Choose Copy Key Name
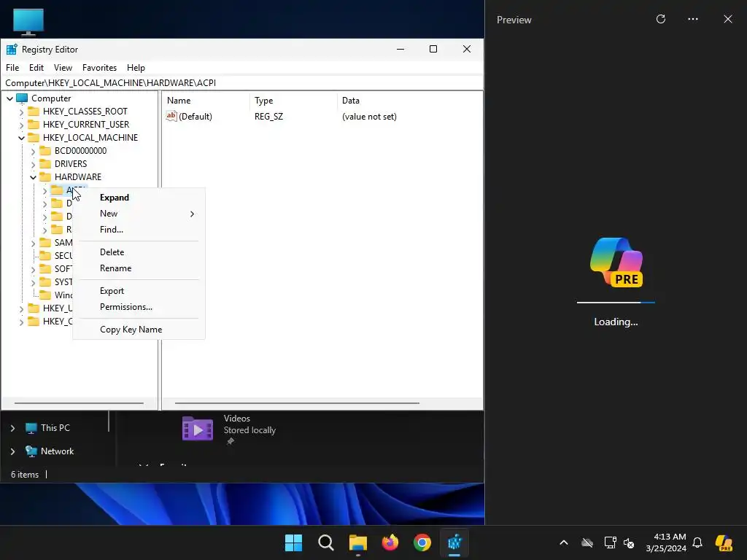 pyautogui.click(x=139, y=330)
